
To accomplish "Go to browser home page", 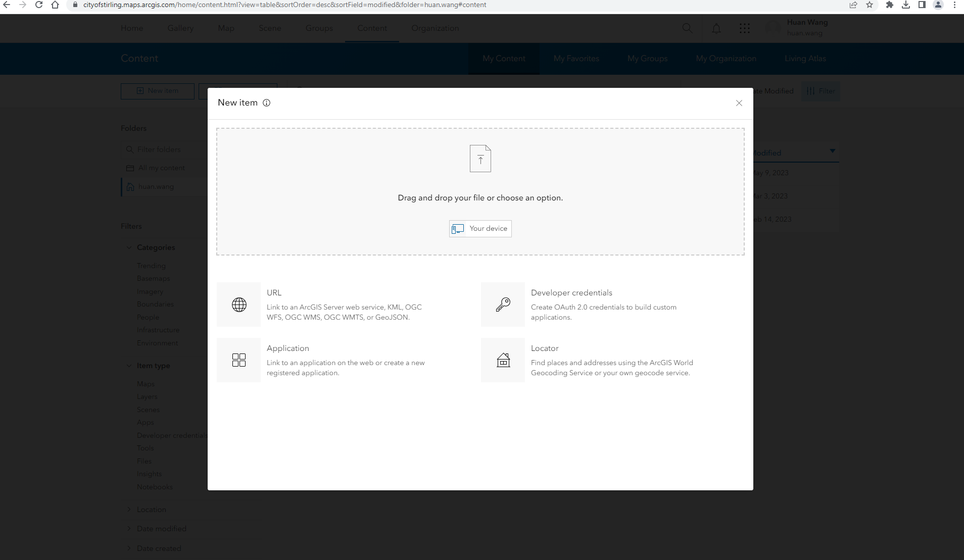I will pyautogui.click(x=55, y=5).
